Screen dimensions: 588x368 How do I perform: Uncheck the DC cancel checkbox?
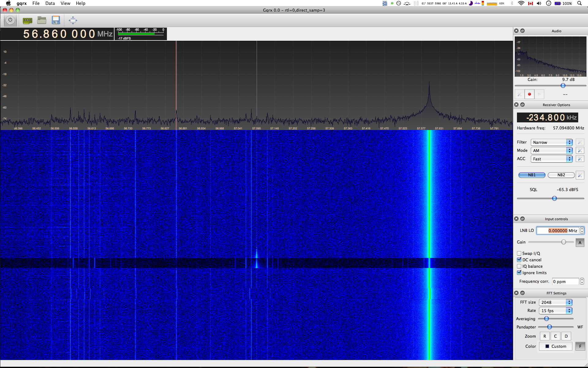[x=519, y=260]
